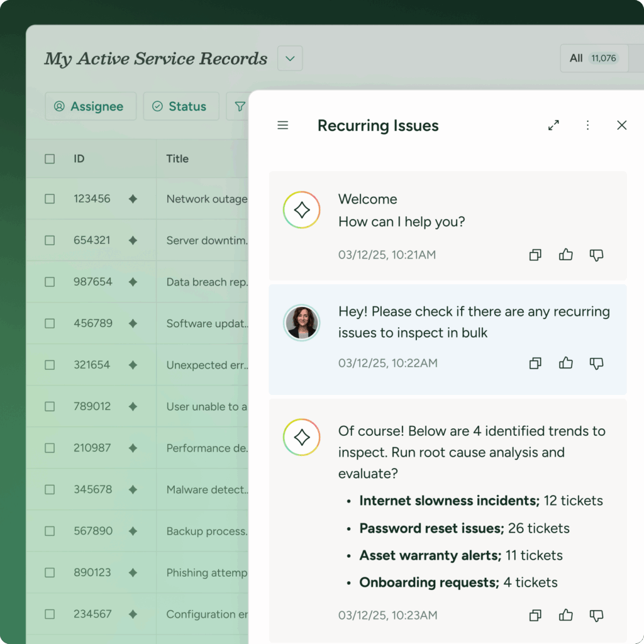Click the diamond icon beside ID 789012
This screenshot has height=644, width=644.
point(133,406)
